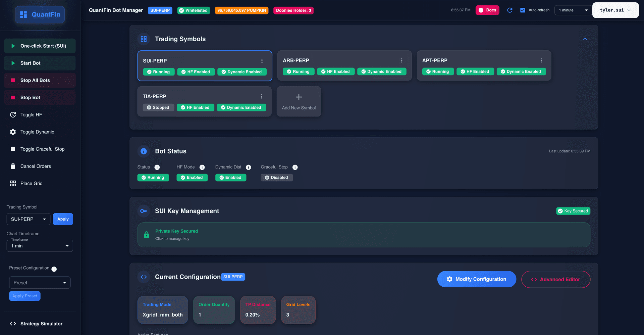Click the Stop All Bots square icon
644x335 pixels.
tap(13, 80)
